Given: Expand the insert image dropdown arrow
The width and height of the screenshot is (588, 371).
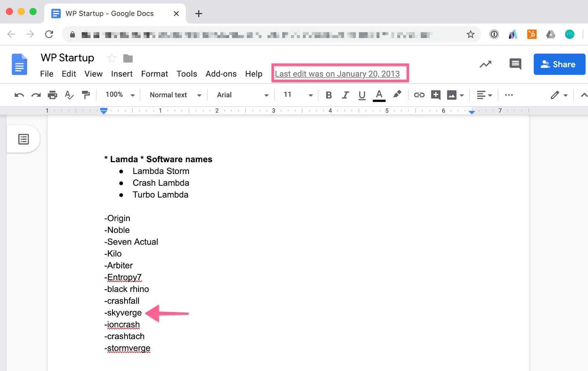Looking at the screenshot, I should click(462, 96).
